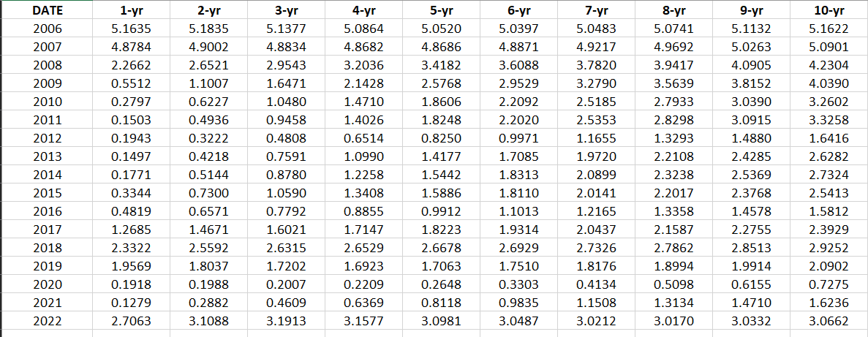Screen dimensions: 868x337
Task: Select cell containing 4.2304
Action: [829, 65]
